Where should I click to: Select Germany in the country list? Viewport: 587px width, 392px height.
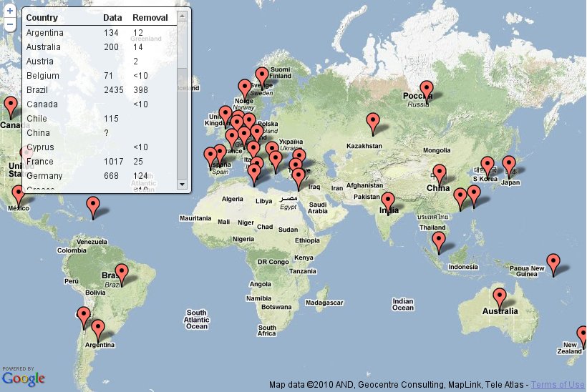[x=100, y=176]
